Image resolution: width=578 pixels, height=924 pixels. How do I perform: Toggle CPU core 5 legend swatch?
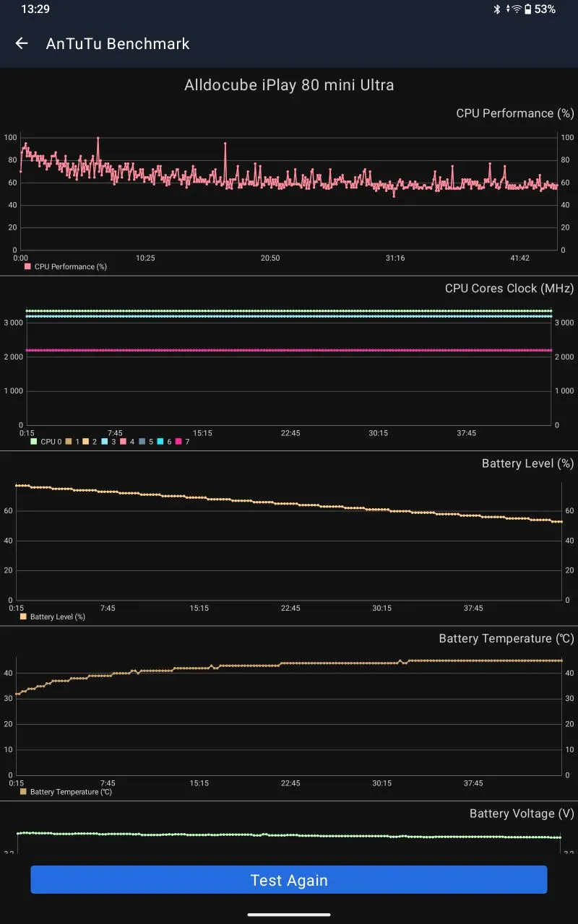[x=142, y=442]
